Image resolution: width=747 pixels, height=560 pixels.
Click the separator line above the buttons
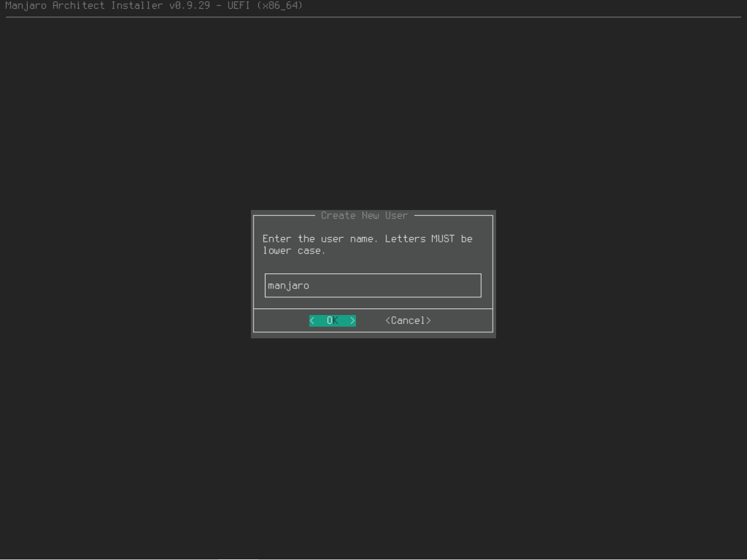(x=373, y=309)
